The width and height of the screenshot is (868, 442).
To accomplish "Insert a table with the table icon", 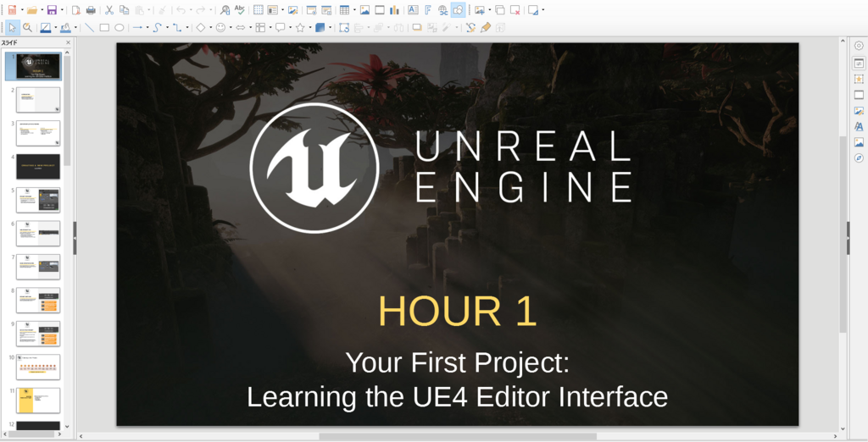I will pyautogui.click(x=344, y=10).
